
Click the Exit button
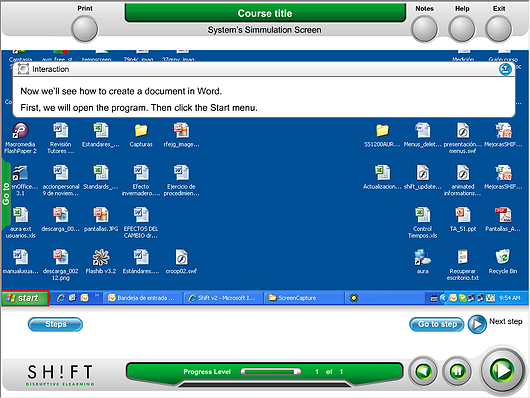pos(499,29)
